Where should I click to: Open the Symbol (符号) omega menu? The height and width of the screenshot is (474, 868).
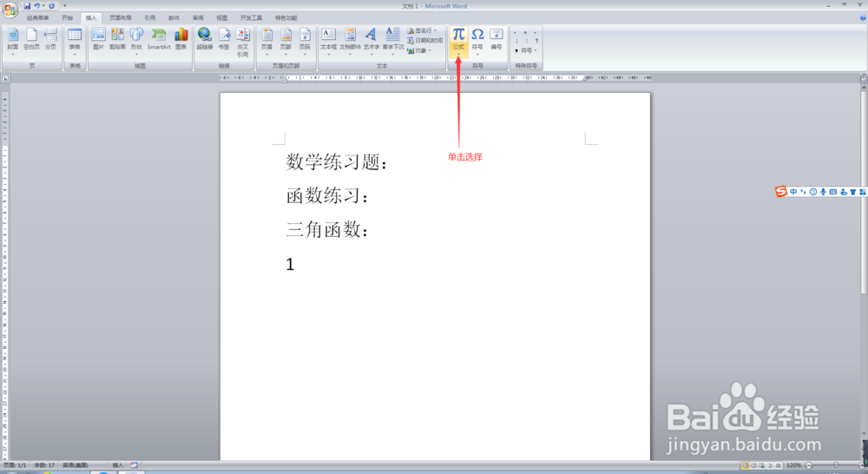coord(477,41)
